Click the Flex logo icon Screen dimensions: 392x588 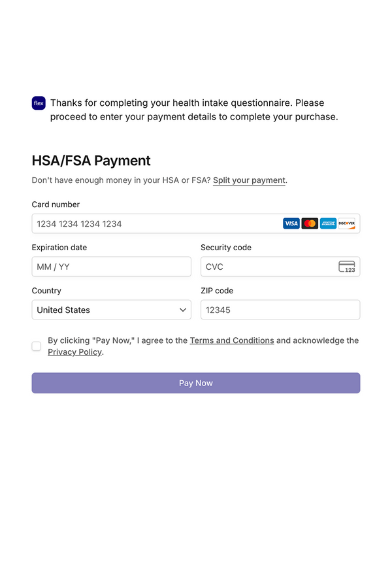(39, 103)
